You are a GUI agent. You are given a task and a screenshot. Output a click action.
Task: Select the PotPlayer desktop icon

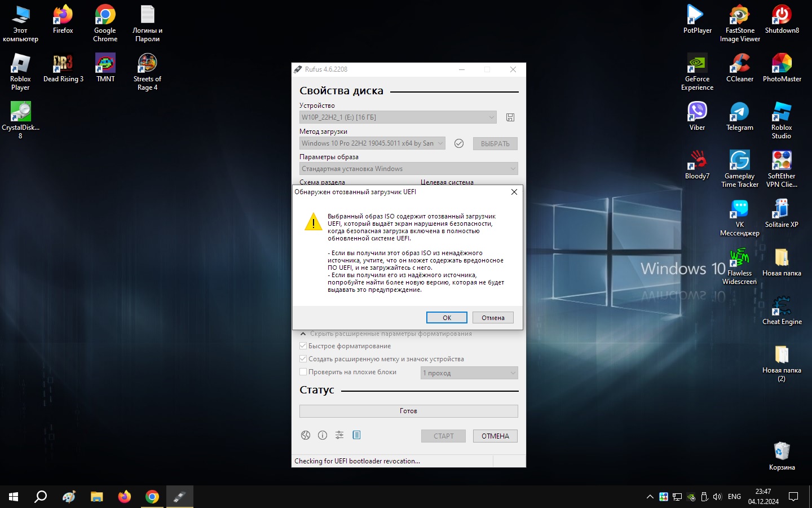pos(698,20)
